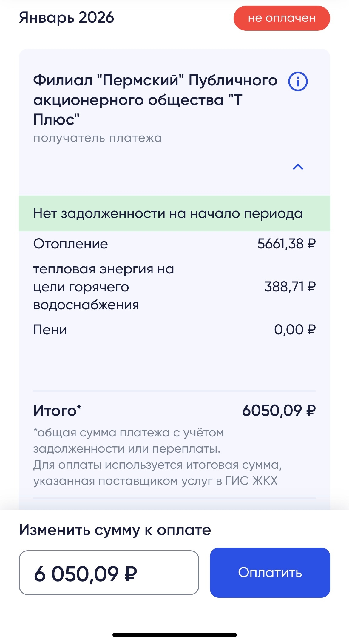Tap the info icon beside the recipient name
The width and height of the screenshot is (349, 644).
(298, 82)
